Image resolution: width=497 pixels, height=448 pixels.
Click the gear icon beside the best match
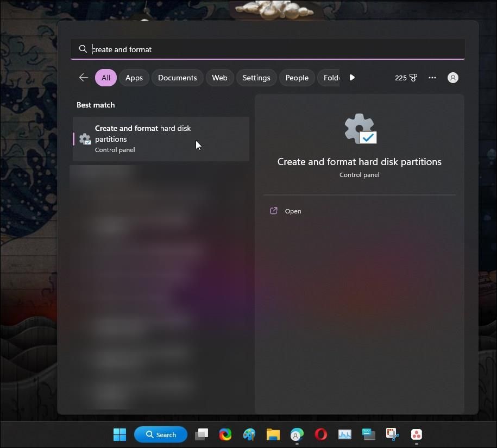85,139
